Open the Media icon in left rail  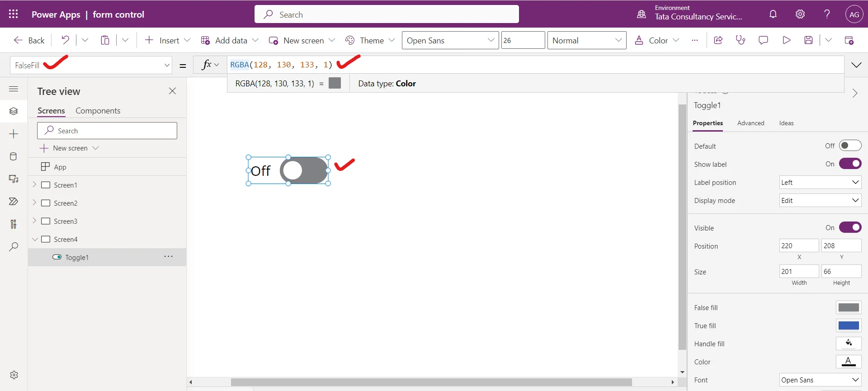[x=14, y=179]
